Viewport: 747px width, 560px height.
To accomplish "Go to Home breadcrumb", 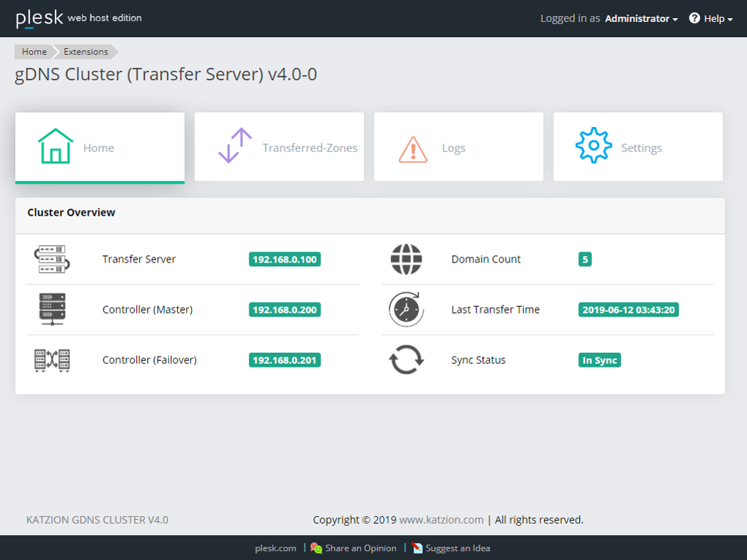I will [34, 52].
